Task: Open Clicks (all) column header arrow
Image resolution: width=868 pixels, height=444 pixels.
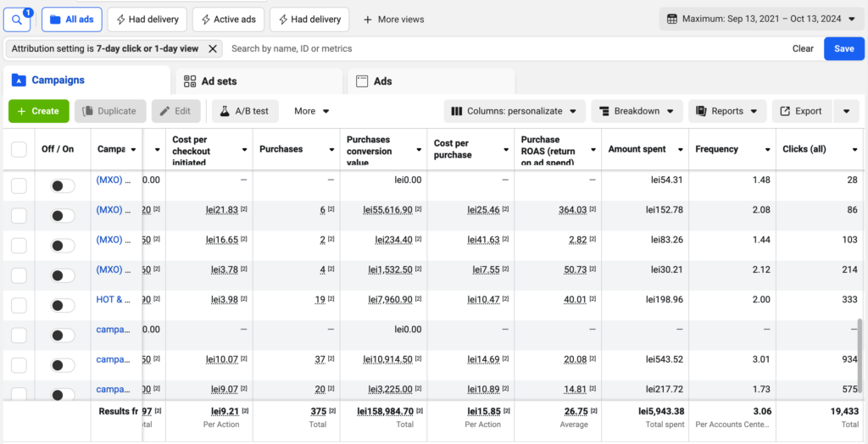Action: coord(854,150)
